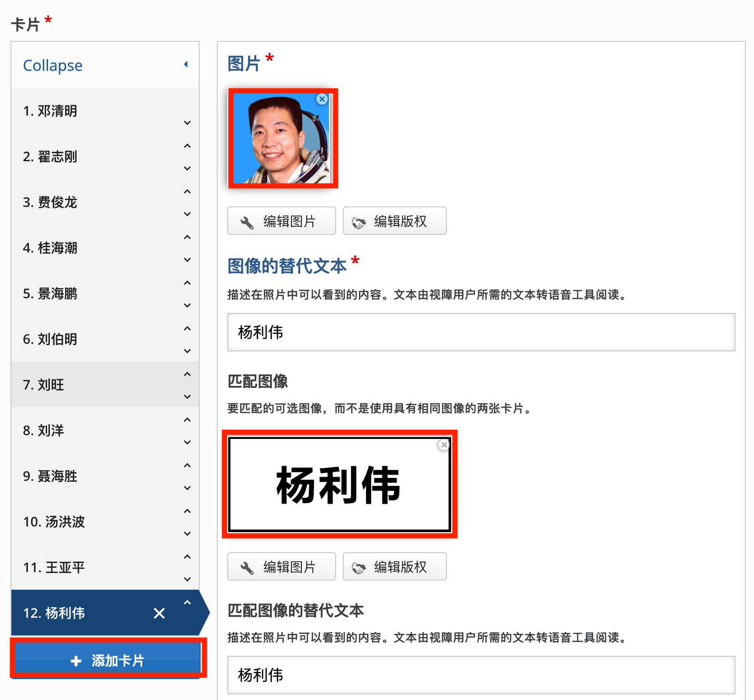Click the 添加卡片 button
The height and width of the screenshot is (700, 754).
(108, 660)
